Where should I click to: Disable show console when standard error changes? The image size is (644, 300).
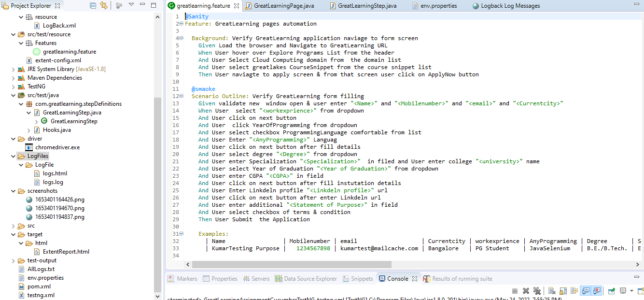click(x=596, y=290)
